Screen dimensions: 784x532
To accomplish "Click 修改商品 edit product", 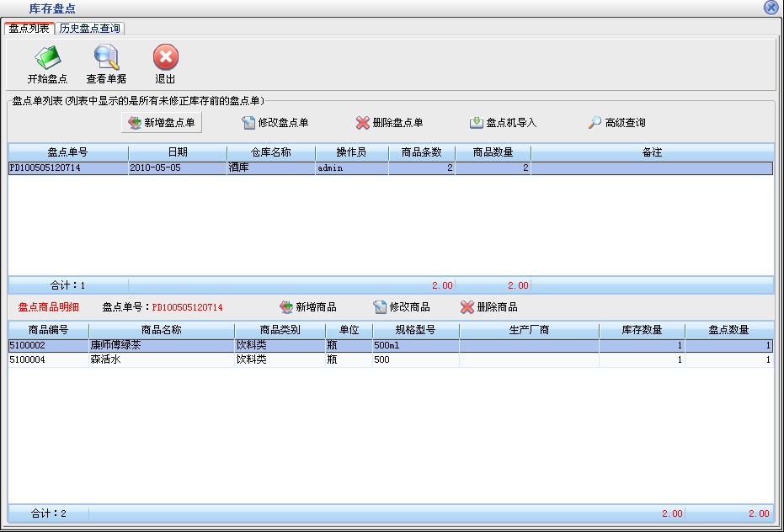I will coord(402,307).
